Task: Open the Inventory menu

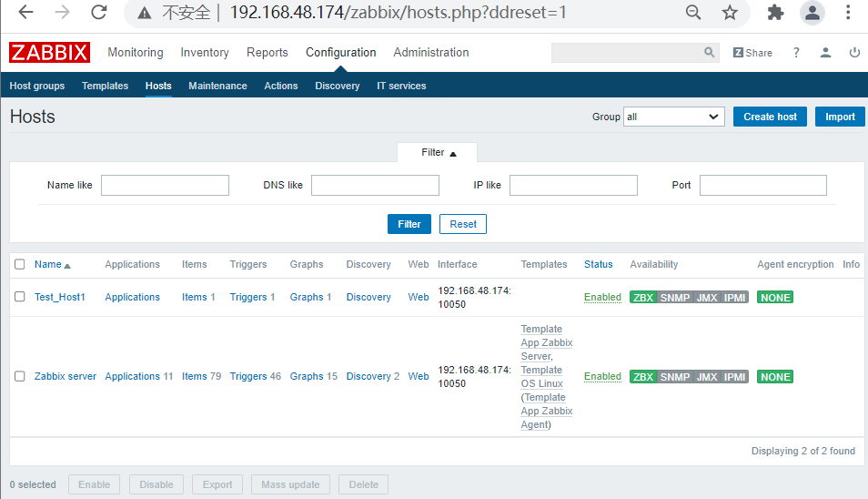Action: [205, 52]
